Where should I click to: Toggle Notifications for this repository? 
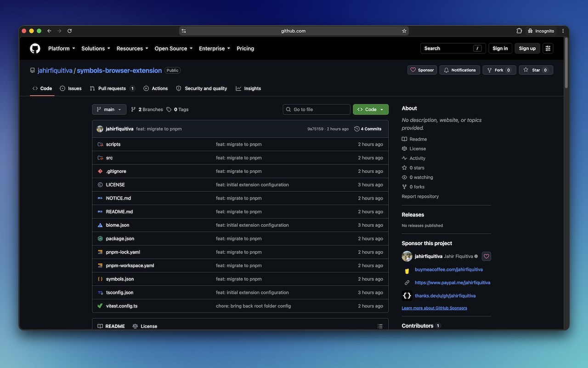click(x=460, y=70)
